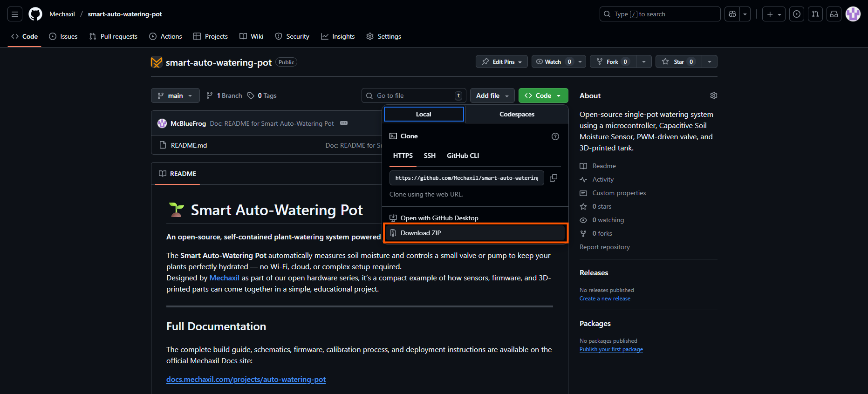Image resolution: width=868 pixels, height=394 pixels.
Task: Copy the clone URL to clipboard
Action: pos(554,178)
